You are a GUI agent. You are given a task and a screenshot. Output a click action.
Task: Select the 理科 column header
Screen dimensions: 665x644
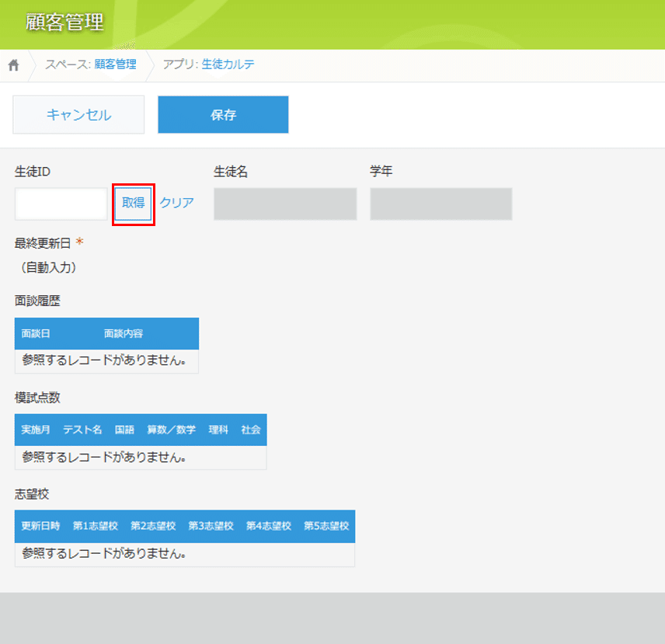(218, 430)
